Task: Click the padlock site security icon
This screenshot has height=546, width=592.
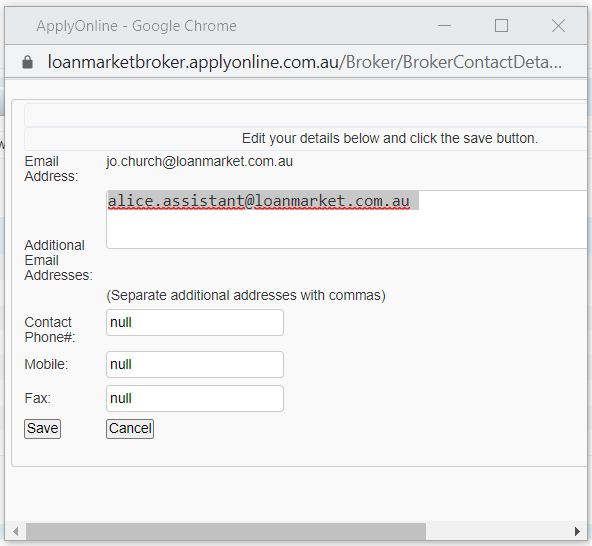Action: [27, 62]
